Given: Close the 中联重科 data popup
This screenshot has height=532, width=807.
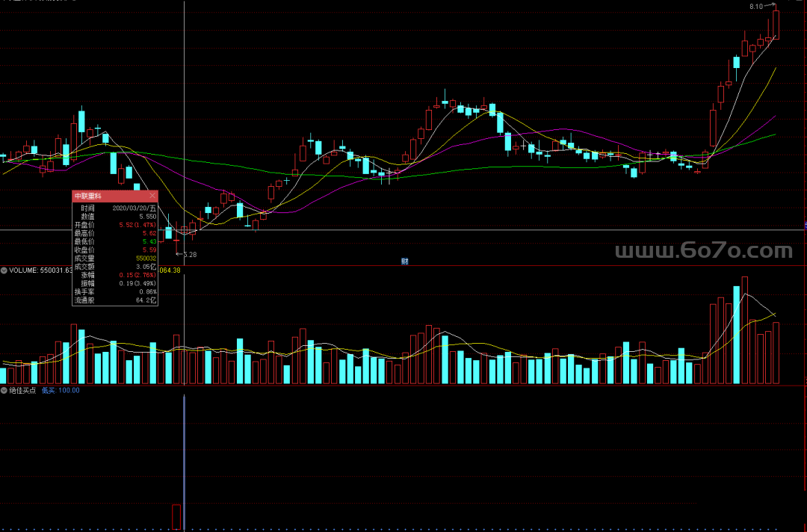Looking at the screenshot, I should 152,196.
